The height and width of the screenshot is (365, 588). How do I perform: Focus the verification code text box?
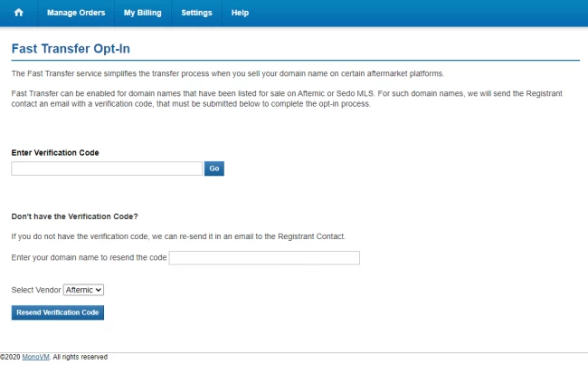coord(107,168)
